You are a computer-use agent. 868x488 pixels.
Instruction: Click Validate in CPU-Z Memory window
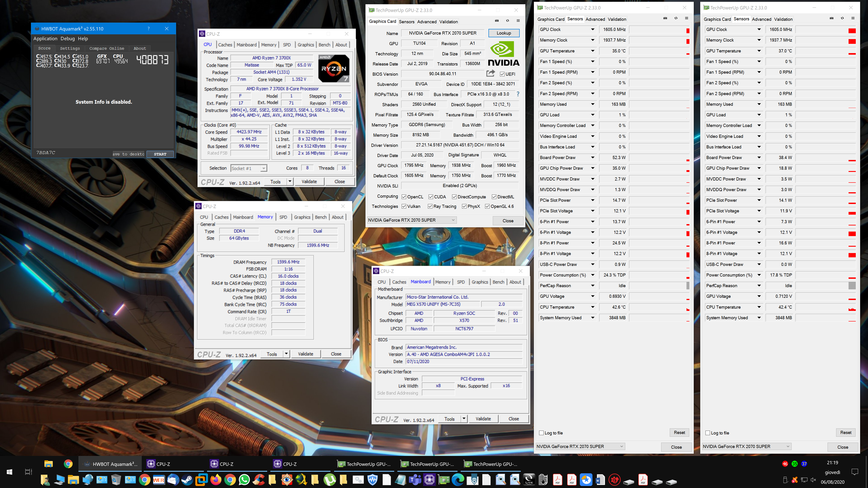(305, 354)
